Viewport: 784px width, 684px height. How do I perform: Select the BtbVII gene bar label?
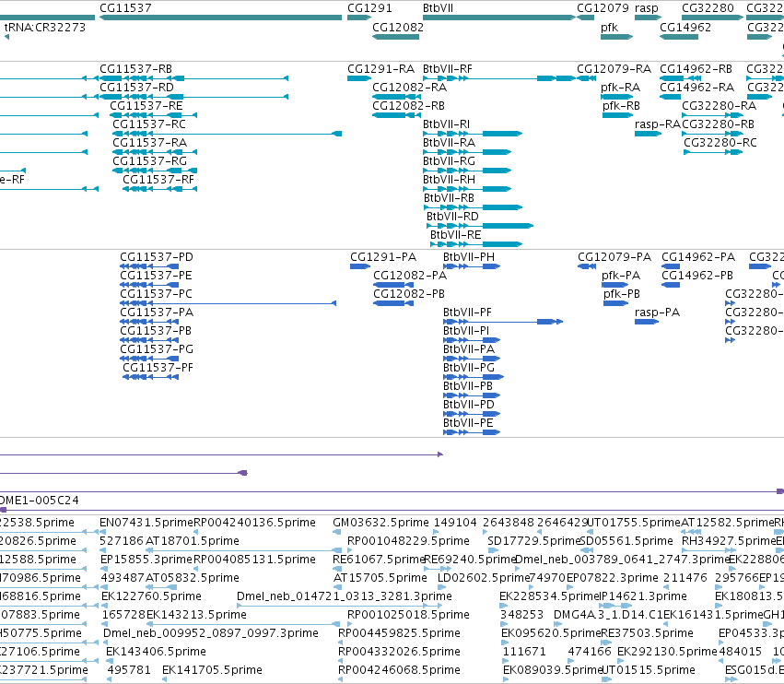pyautogui.click(x=438, y=8)
